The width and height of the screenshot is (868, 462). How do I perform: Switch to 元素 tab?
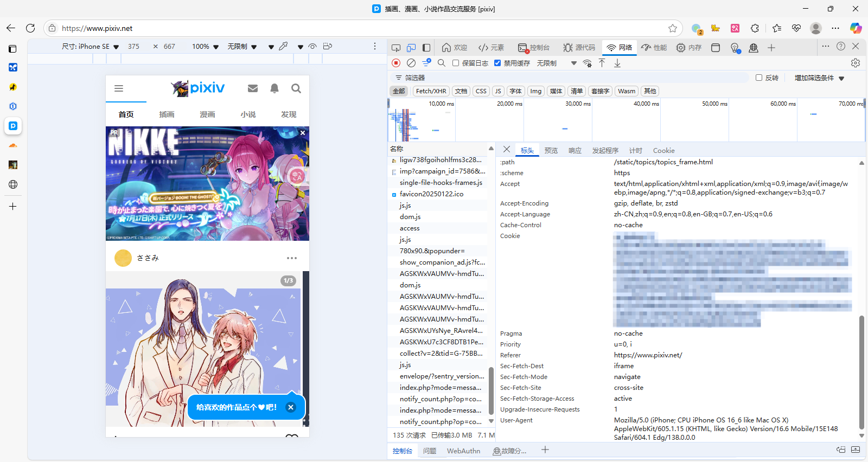point(492,48)
